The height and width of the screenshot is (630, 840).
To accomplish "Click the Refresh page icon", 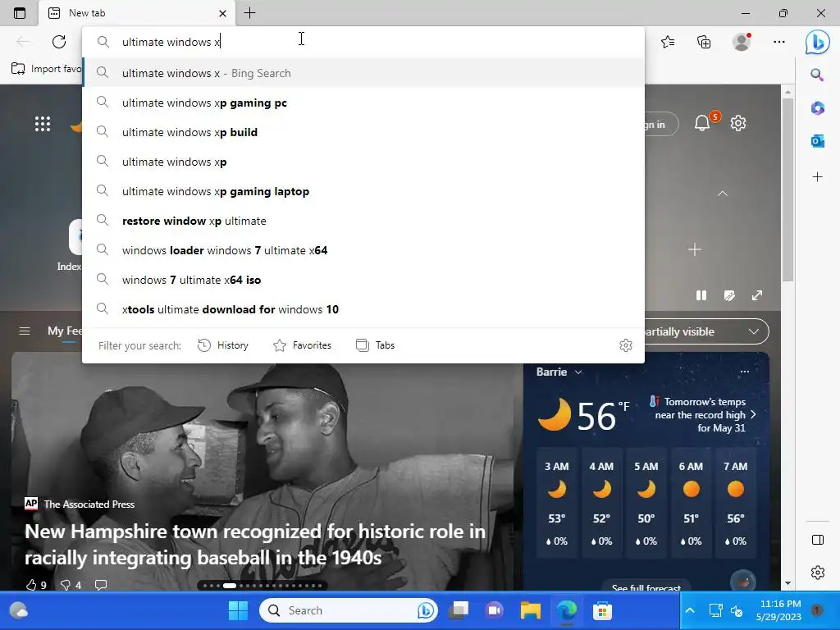I will (59, 42).
